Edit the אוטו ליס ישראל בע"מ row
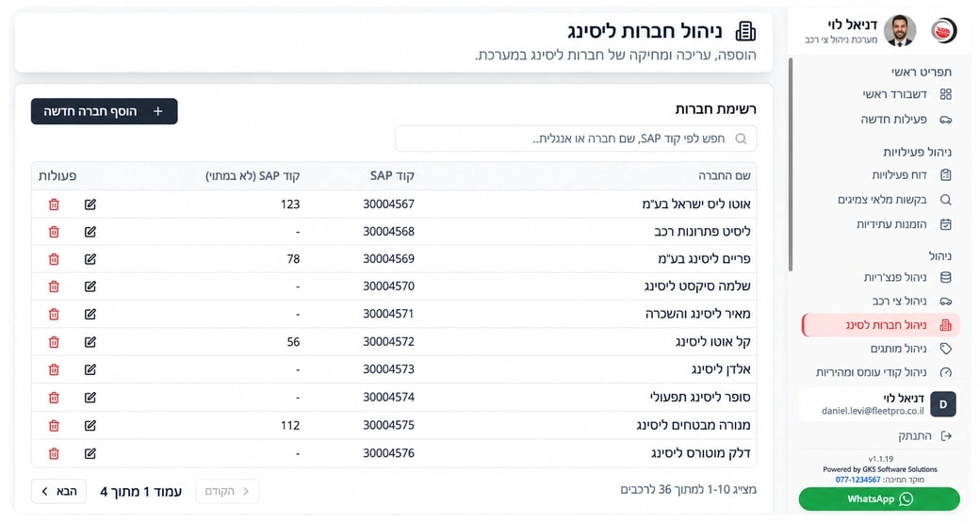 (x=90, y=204)
